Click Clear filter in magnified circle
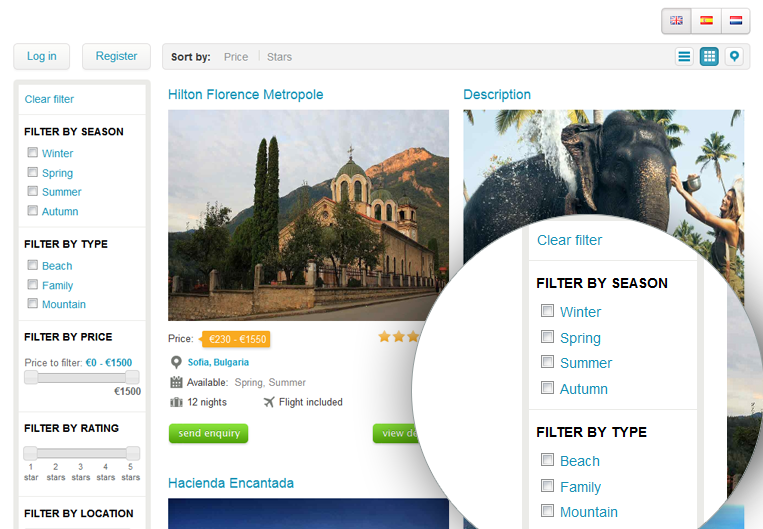 tap(569, 240)
